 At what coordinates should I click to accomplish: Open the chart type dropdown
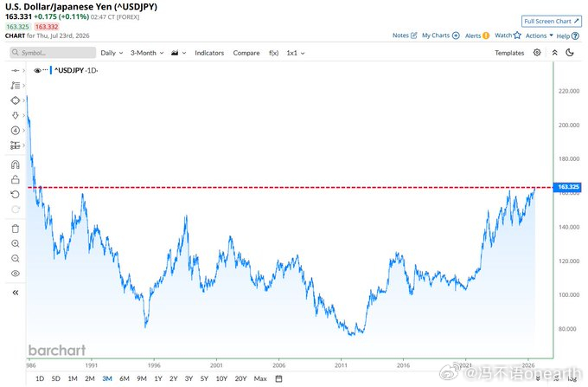178,53
